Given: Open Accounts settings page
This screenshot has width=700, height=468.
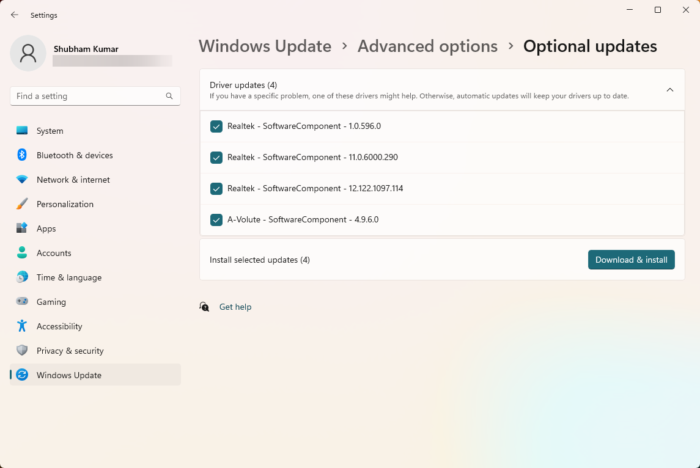Looking at the screenshot, I should point(54,253).
